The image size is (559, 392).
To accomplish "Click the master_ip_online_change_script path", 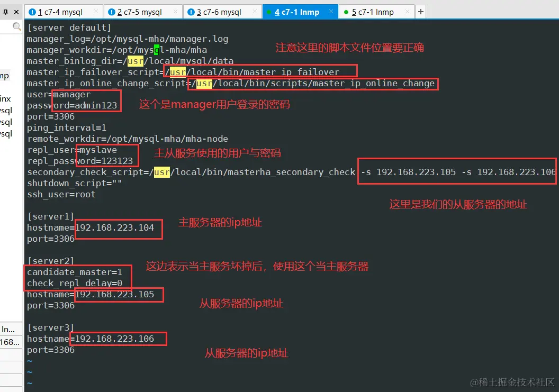I will [x=313, y=84].
